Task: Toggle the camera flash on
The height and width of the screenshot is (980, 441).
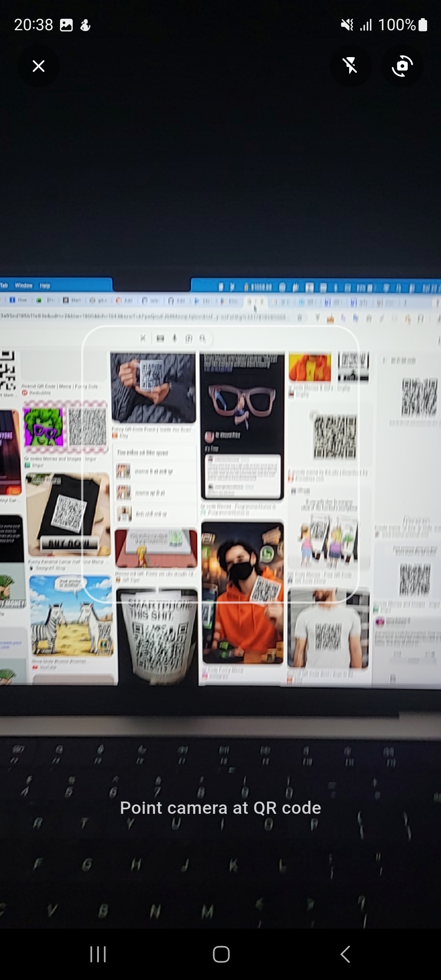Action: (x=350, y=66)
